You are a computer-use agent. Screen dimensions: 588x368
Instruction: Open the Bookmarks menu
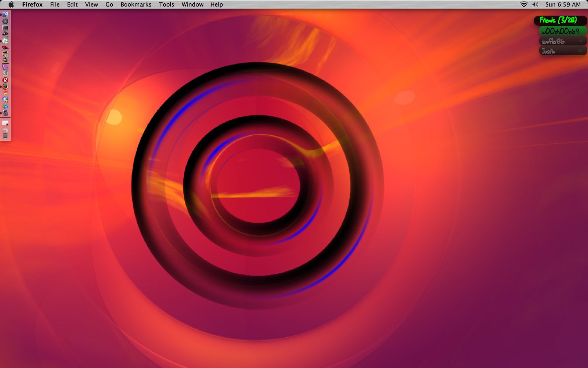pyautogui.click(x=136, y=4)
